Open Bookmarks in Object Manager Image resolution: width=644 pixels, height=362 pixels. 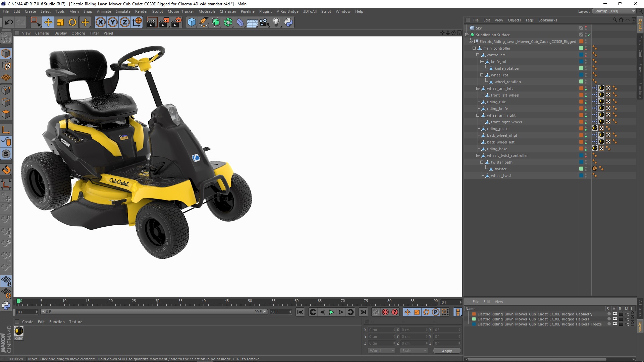pos(547,20)
